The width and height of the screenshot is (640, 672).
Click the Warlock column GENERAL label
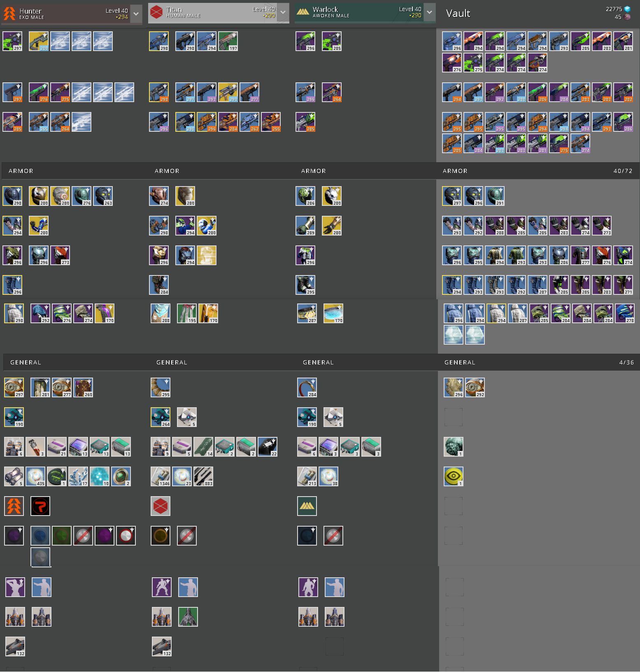click(x=318, y=362)
